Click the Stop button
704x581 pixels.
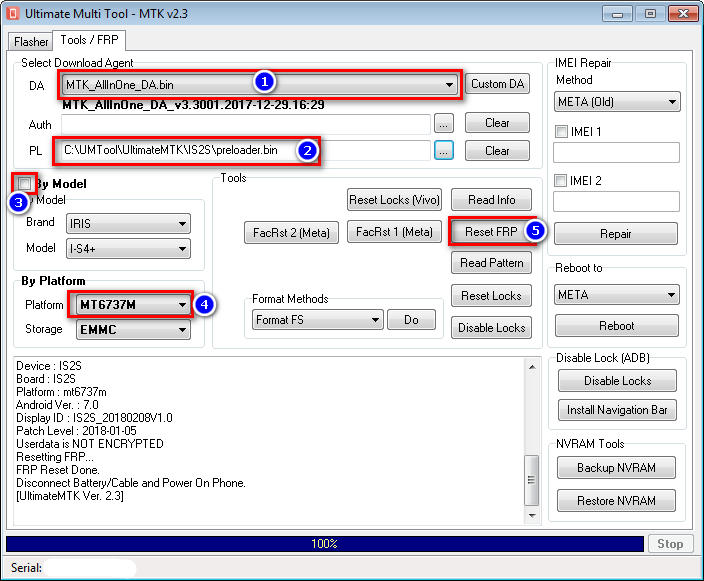670,544
